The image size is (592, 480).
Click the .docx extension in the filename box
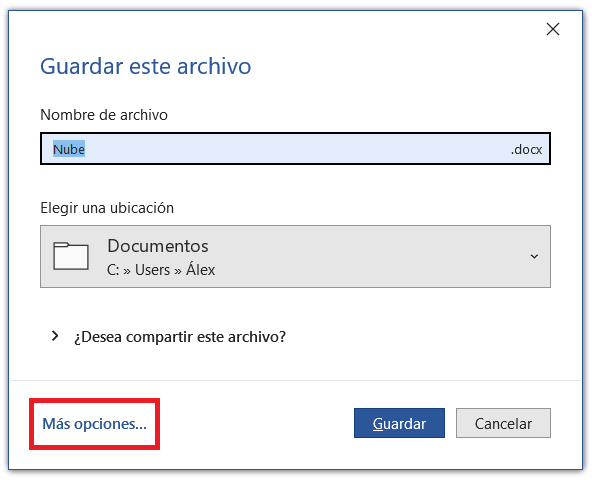(x=526, y=150)
